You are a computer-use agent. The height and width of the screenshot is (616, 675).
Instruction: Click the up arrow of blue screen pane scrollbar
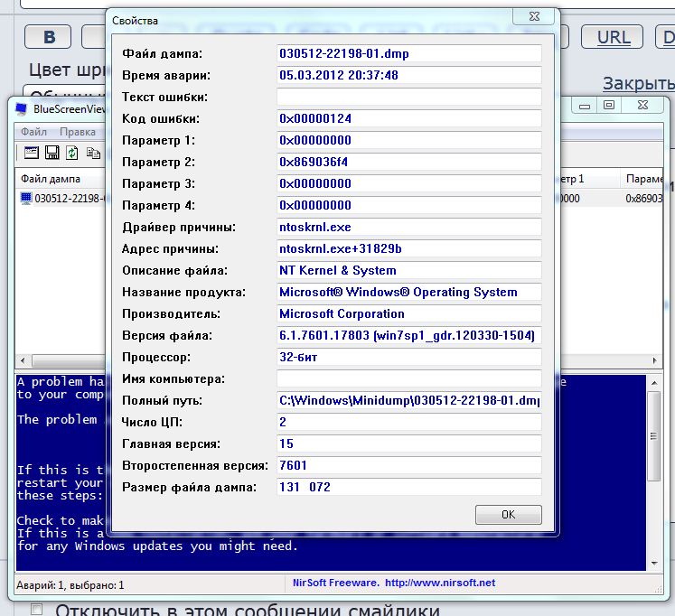(x=654, y=382)
